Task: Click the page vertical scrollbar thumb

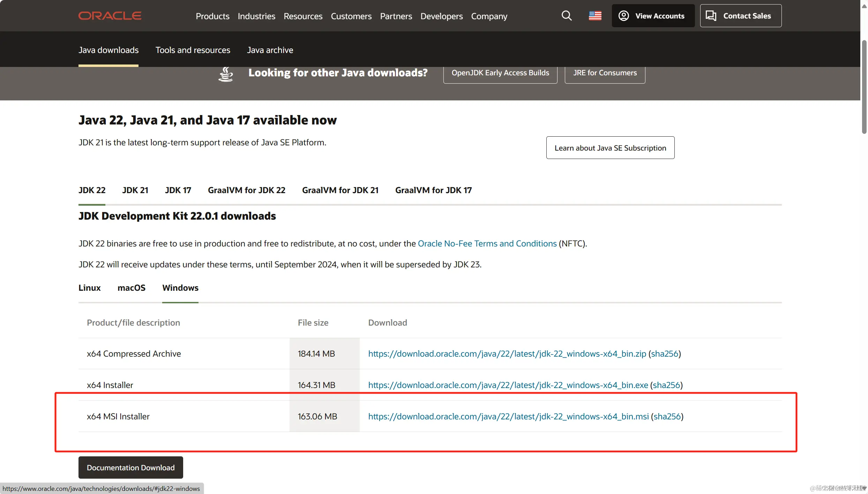Action: 864,86
